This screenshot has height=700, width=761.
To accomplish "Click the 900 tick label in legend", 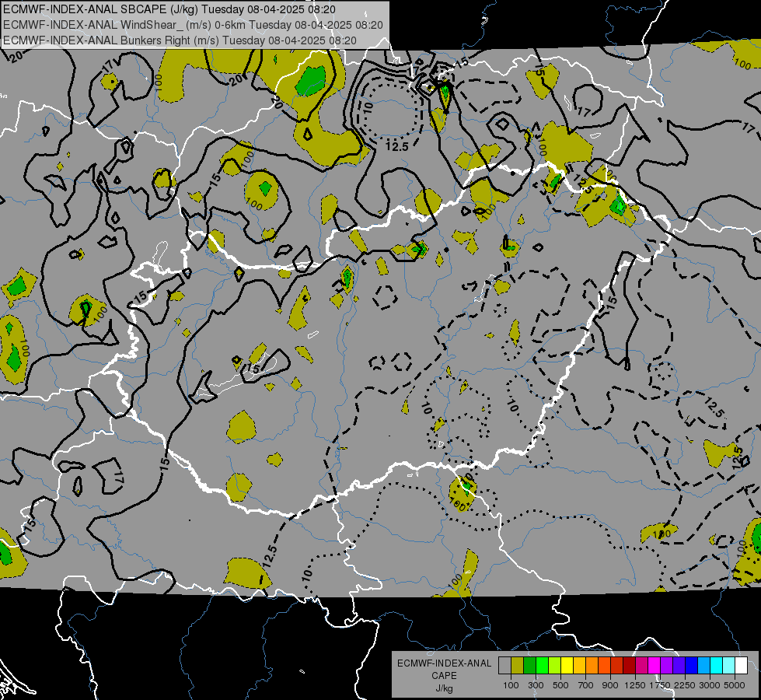I will (x=610, y=685).
